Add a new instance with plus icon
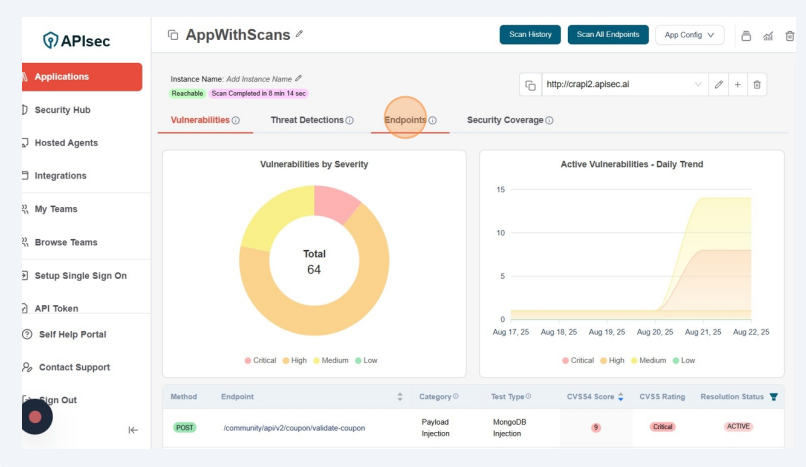Image resolution: width=806 pixels, height=467 pixels. click(738, 85)
